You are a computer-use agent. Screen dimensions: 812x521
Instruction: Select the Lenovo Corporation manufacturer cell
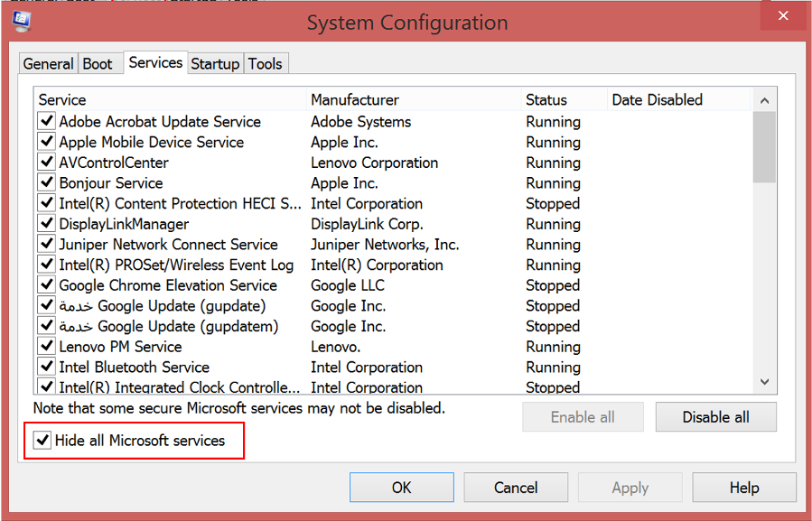pyautogui.click(x=375, y=163)
